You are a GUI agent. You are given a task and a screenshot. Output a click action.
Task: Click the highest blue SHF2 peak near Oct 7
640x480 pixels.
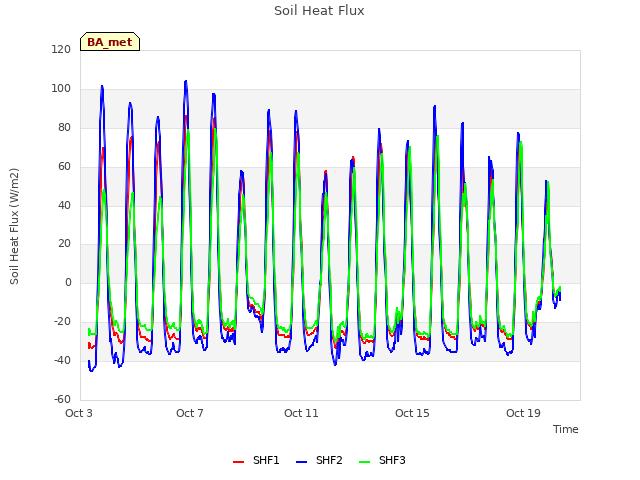(186, 81)
